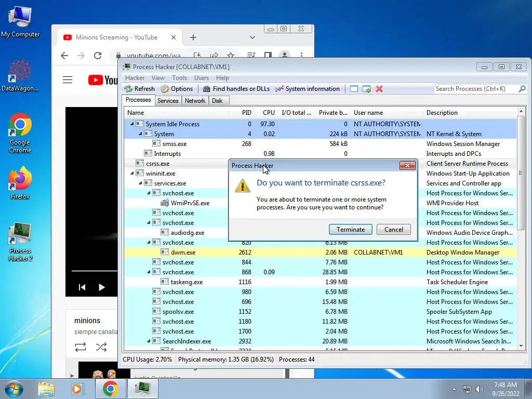Open the System information graph icon

(x=279, y=89)
